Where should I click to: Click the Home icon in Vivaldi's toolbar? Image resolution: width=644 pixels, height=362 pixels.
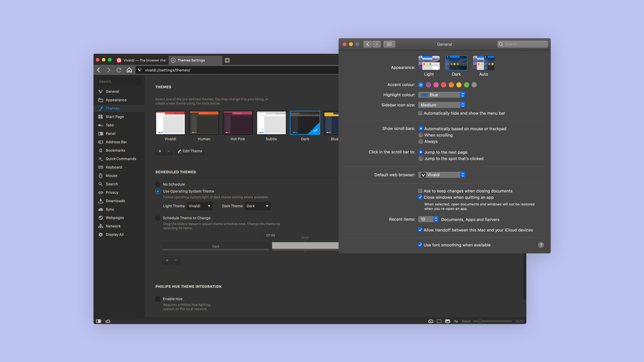coord(129,70)
